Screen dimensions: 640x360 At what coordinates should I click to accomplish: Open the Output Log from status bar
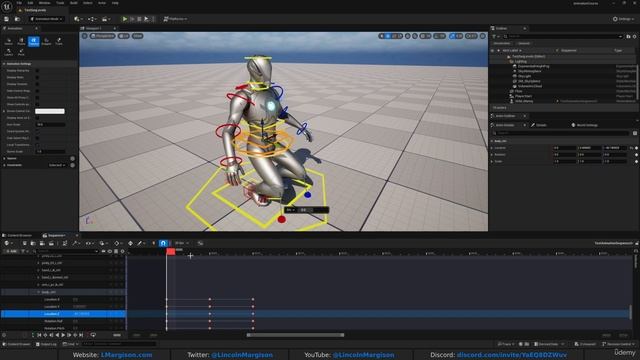(46, 344)
